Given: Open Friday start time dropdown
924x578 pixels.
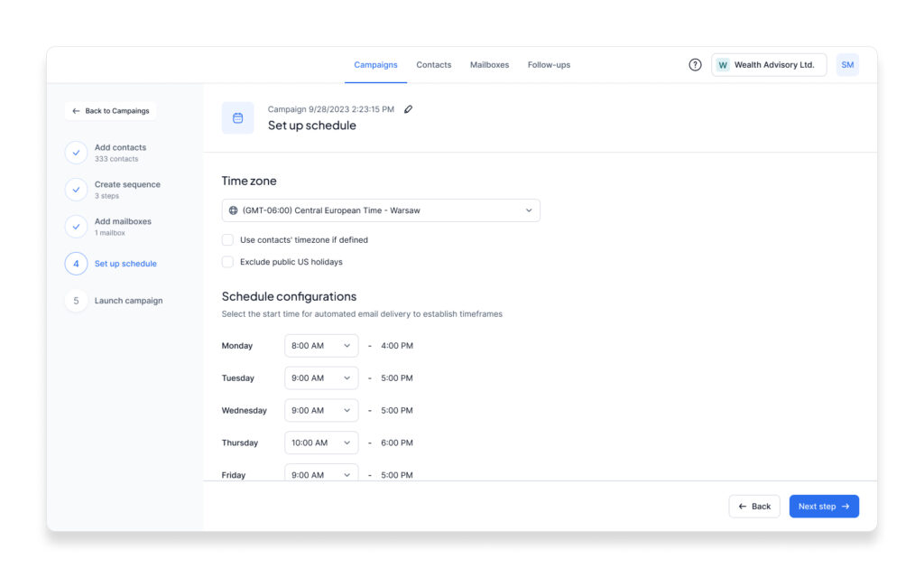Looking at the screenshot, I should tap(321, 473).
